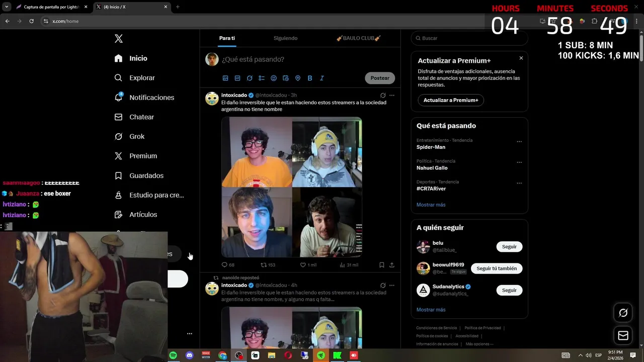Share the first intoxicado post
The width and height of the screenshot is (644, 362).
pyautogui.click(x=392, y=265)
